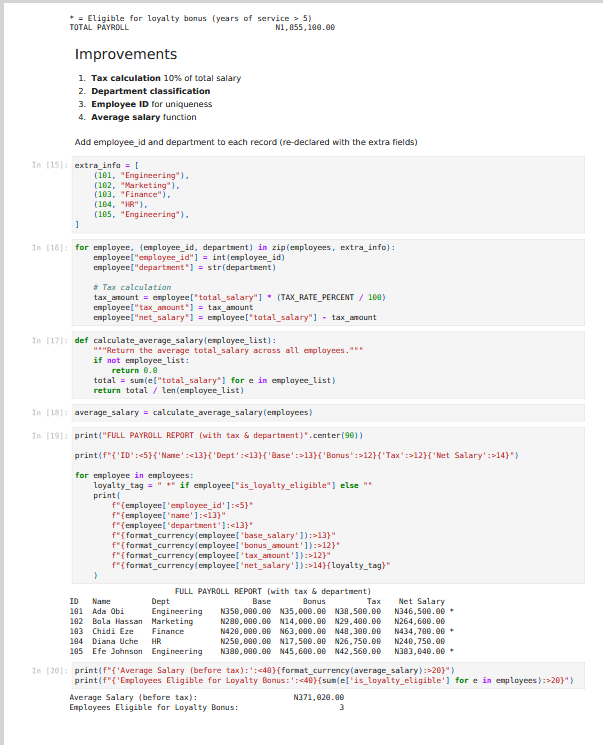The image size is (603, 745).
Task: Click the "Add employee_id and department" paragraph
Action: pyautogui.click(x=246, y=142)
